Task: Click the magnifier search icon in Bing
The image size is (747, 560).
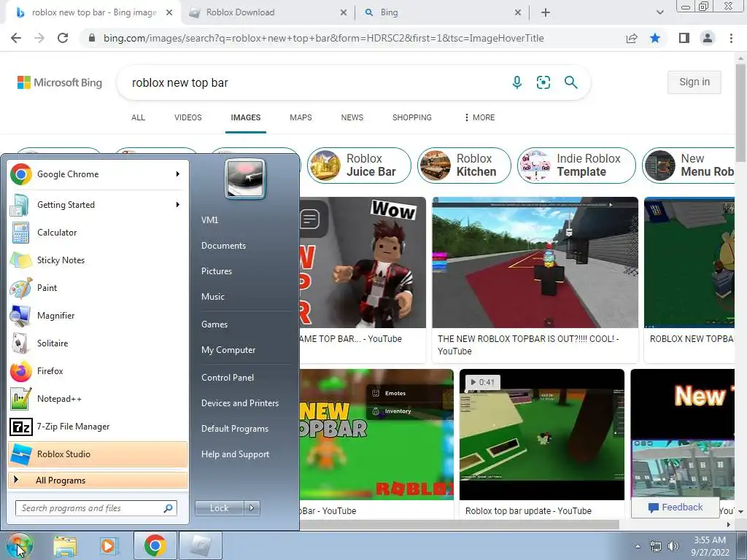Action: [570, 82]
